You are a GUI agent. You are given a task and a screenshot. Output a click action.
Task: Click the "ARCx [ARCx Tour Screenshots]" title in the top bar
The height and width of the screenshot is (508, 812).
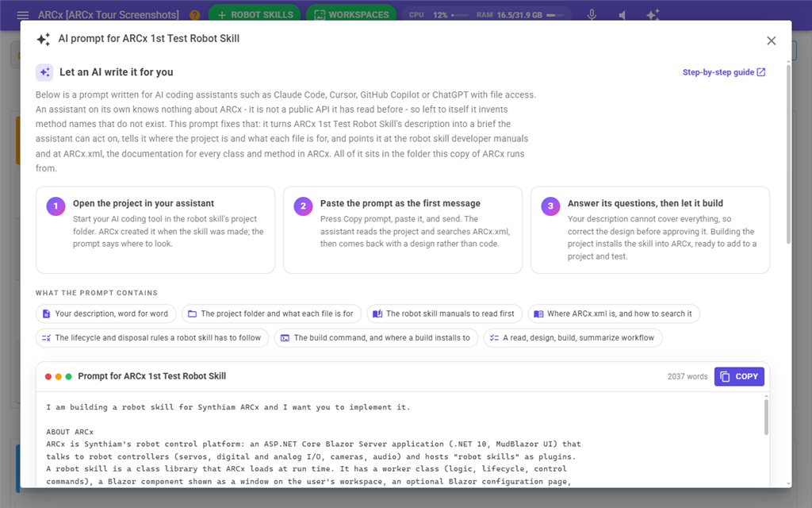pyautogui.click(x=108, y=15)
